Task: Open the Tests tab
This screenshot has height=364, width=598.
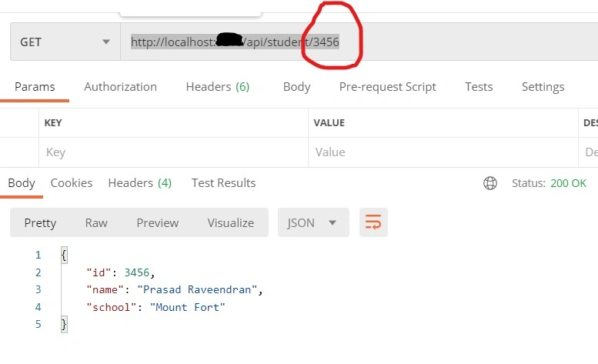Action: click(479, 87)
